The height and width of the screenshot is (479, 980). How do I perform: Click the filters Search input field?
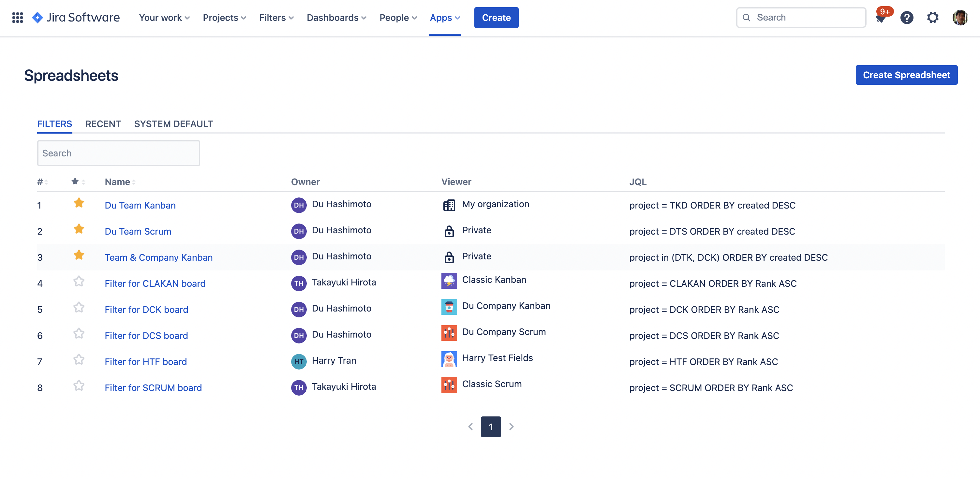pos(118,153)
